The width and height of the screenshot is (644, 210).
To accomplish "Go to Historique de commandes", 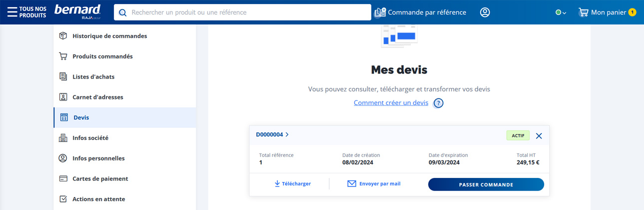I will coord(109,36).
